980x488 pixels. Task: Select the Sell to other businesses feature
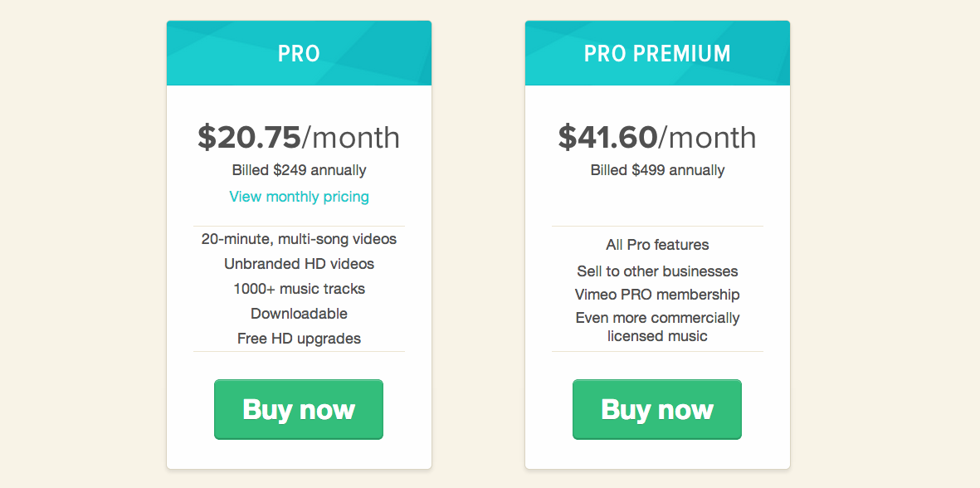tap(657, 271)
